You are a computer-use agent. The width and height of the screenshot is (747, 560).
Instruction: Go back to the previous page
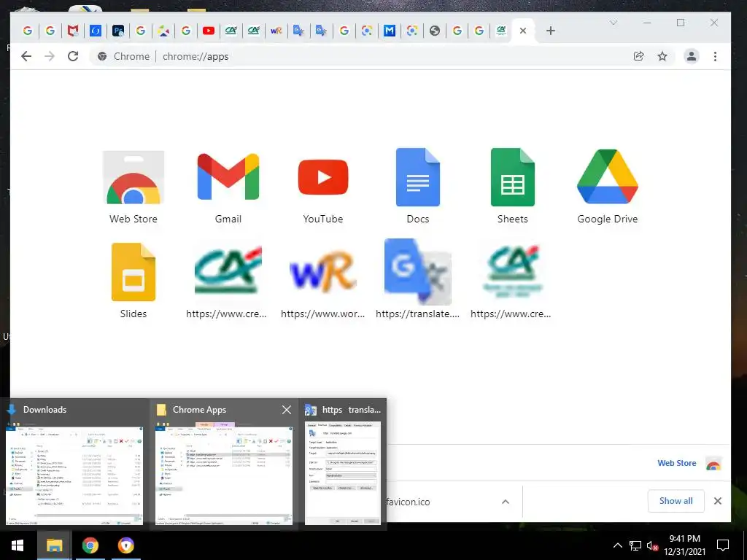(26, 56)
